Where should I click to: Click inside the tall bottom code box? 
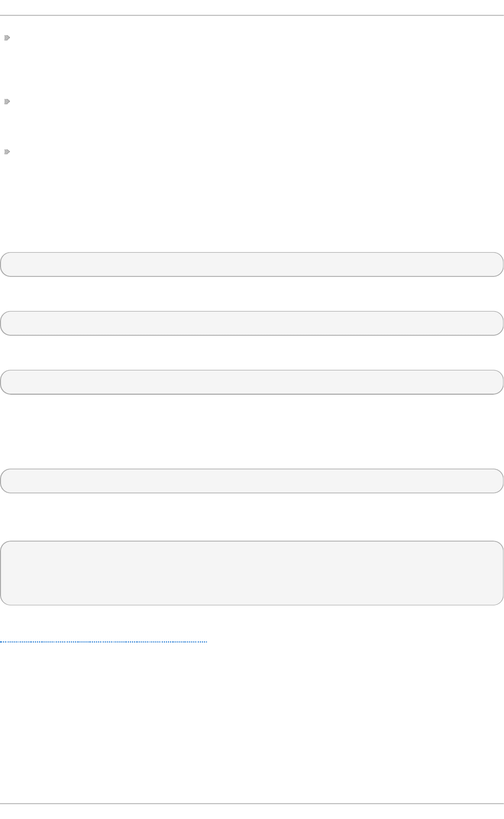[252, 573]
